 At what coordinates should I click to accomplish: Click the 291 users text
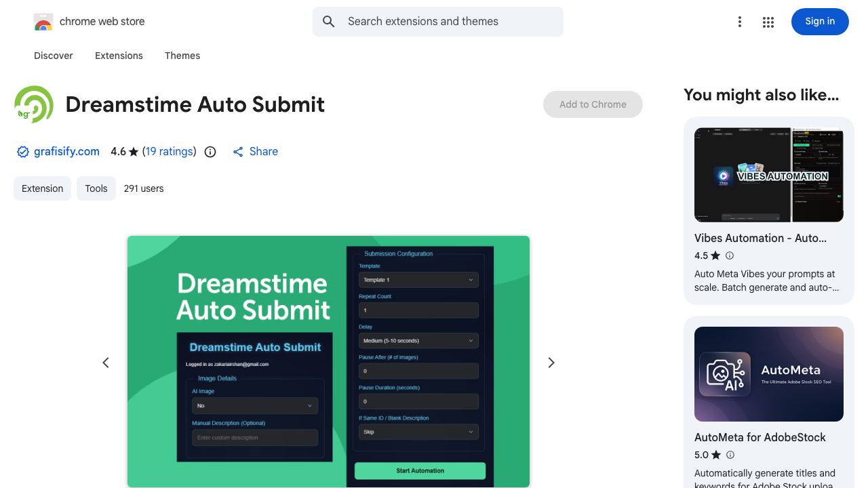coord(144,188)
